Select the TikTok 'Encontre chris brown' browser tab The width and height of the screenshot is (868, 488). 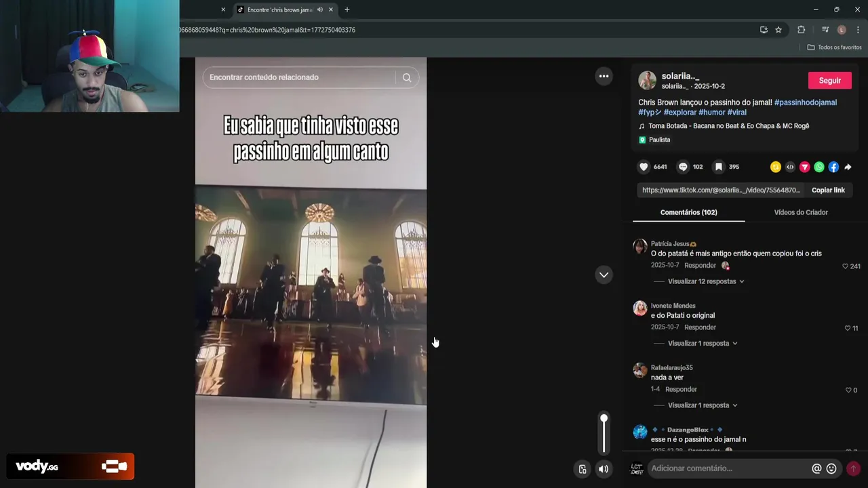[279, 9]
